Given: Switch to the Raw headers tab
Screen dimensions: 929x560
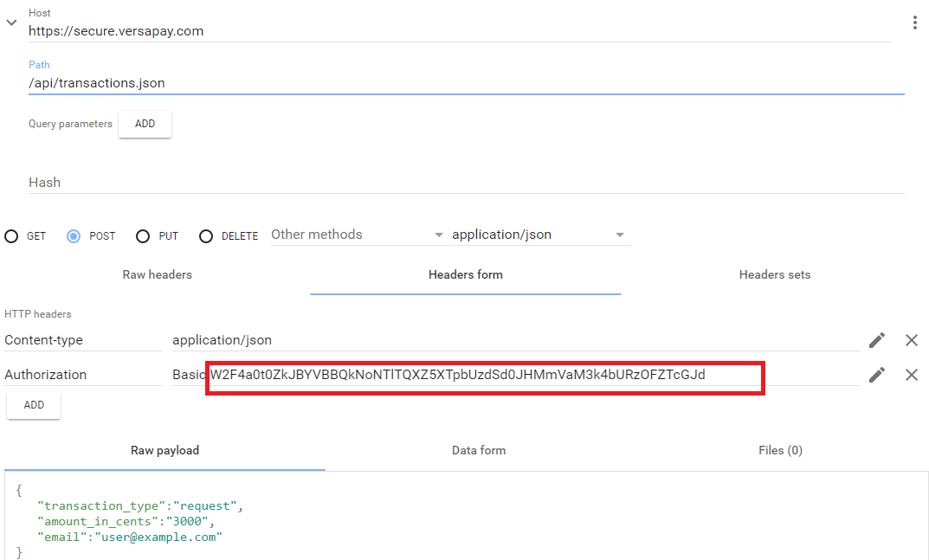Looking at the screenshot, I should coord(157,274).
